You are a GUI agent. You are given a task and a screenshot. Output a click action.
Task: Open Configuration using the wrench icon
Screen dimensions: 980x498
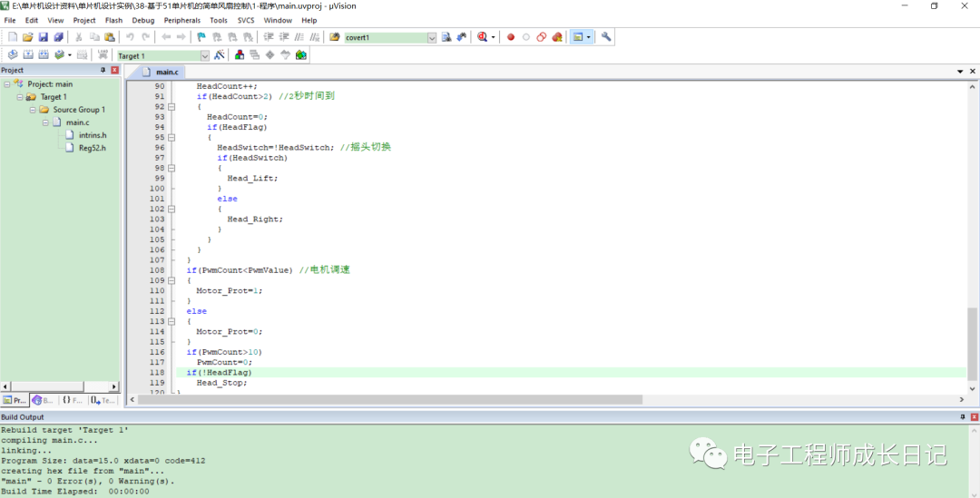(x=606, y=37)
